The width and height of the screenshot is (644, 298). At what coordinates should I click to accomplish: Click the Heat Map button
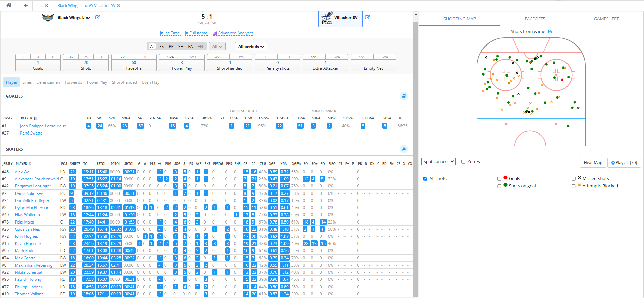[593, 163]
